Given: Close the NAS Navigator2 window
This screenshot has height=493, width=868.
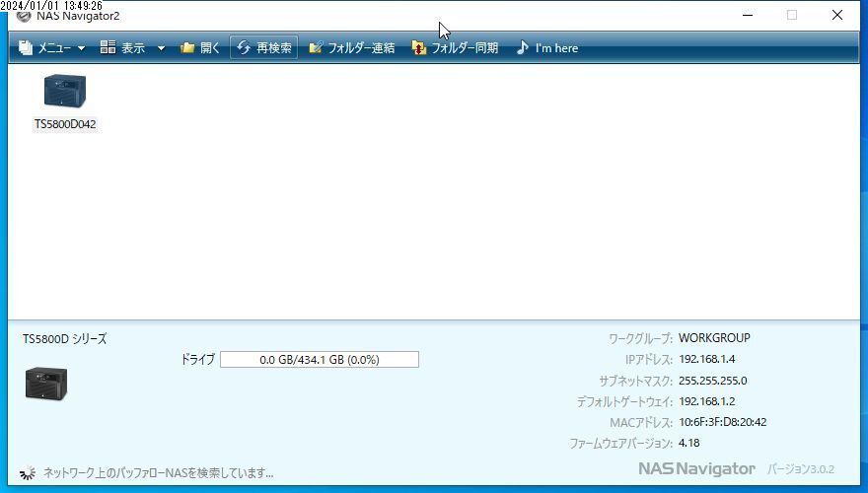Looking at the screenshot, I should (x=837, y=15).
